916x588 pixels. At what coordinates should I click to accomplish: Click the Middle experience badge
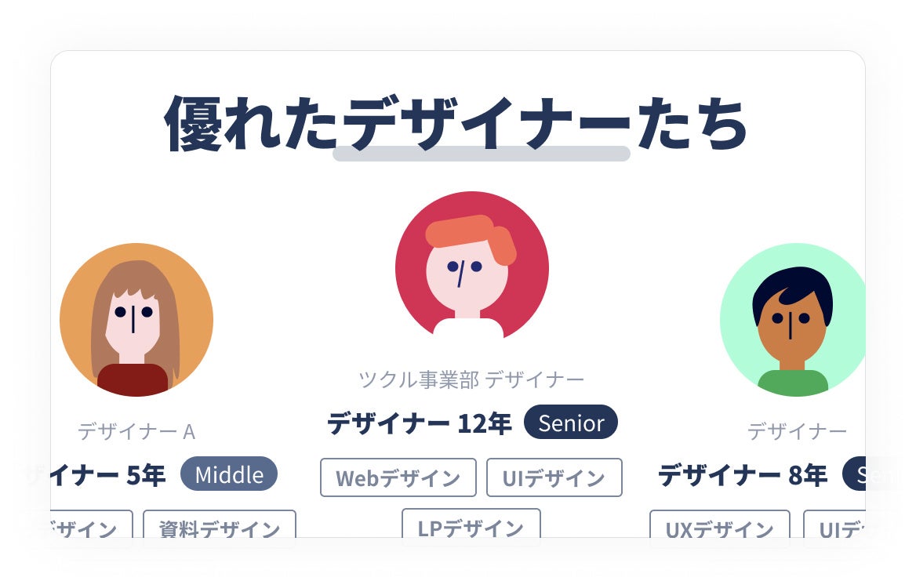click(x=229, y=474)
